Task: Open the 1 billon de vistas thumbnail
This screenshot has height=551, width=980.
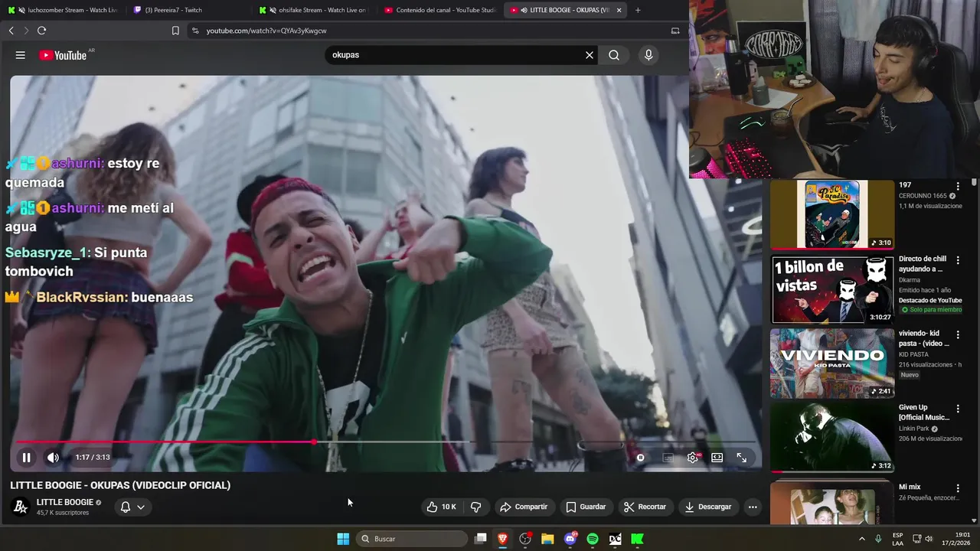Action: 832,289
